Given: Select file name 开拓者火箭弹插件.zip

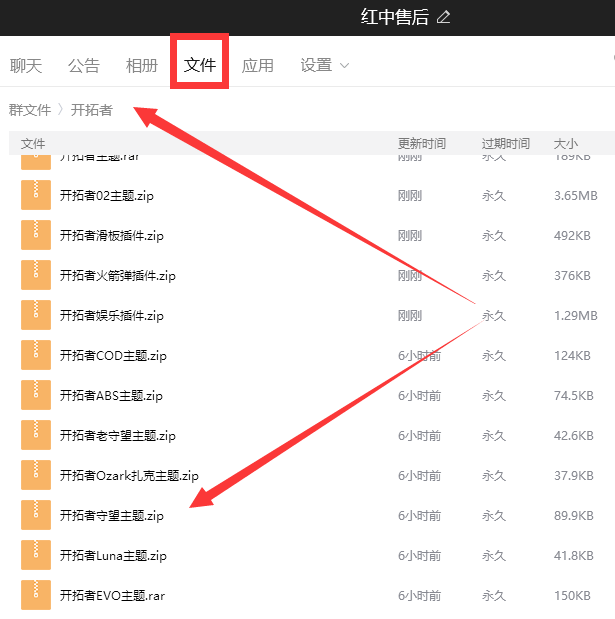Looking at the screenshot, I should pyautogui.click(x=118, y=276).
